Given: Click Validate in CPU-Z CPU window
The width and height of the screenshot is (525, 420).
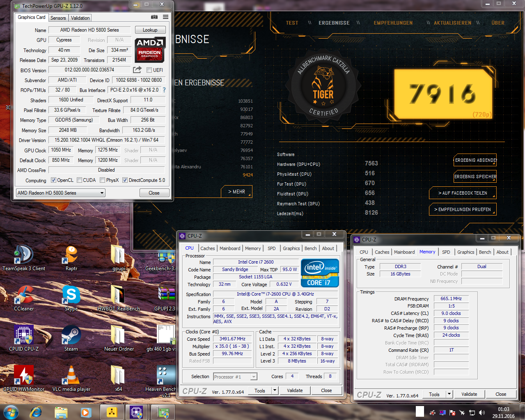Looking at the screenshot, I should click(295, 390).
